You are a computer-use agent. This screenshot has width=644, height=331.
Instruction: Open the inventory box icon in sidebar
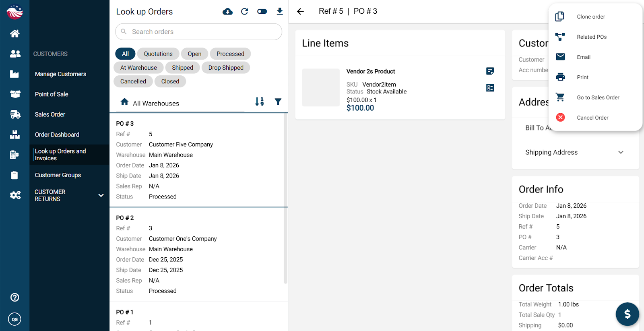coord(15,94)
